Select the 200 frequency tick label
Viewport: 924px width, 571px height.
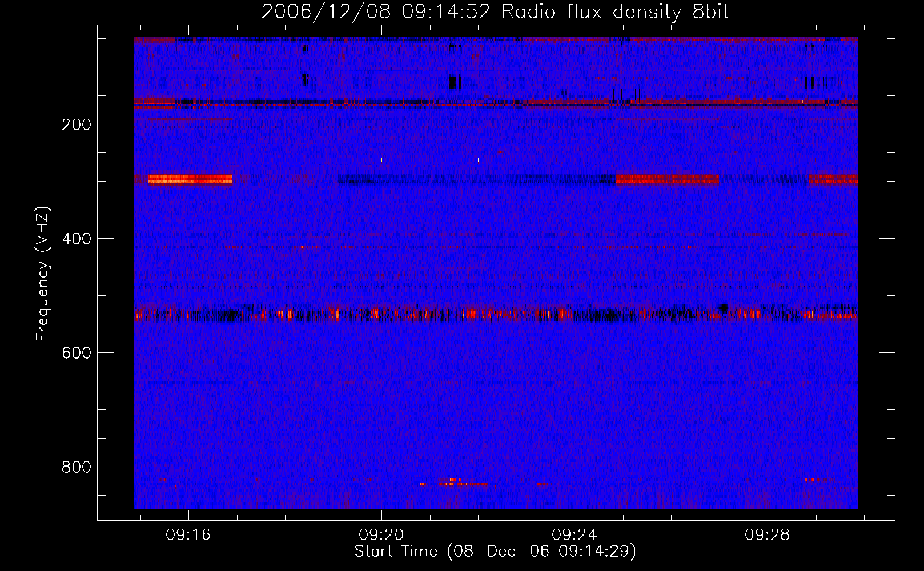77,124
